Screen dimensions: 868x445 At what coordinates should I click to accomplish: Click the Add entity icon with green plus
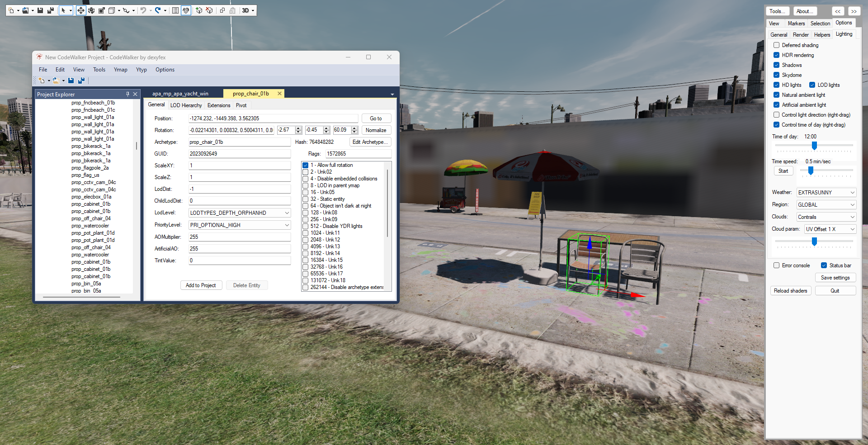pyautogui.click(x=199, y=10)
